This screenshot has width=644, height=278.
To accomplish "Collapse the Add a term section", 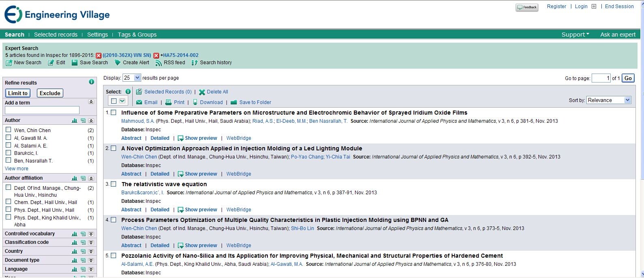I will (x=91, y=102).
